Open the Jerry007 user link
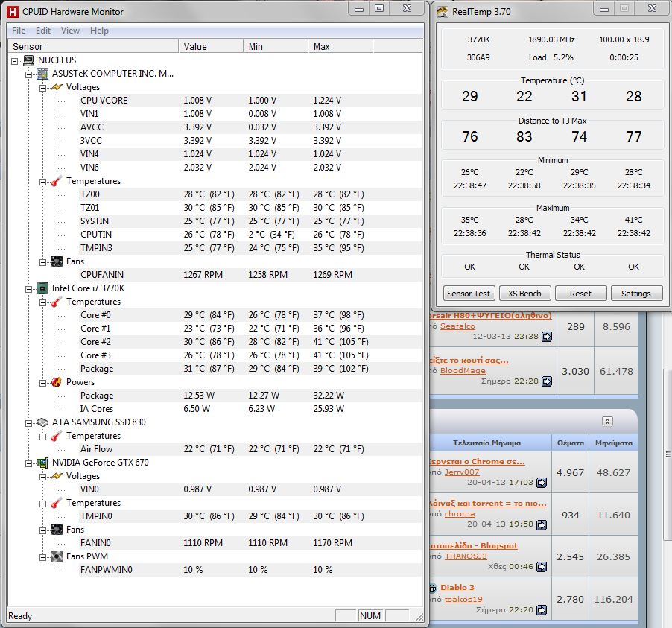Image resolution: width=672 pixels, height=628 pixels. pos(462,472)
